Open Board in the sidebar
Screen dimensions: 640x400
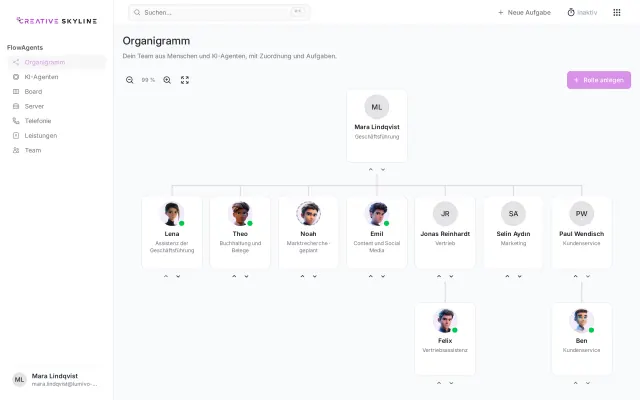point(57,91)
